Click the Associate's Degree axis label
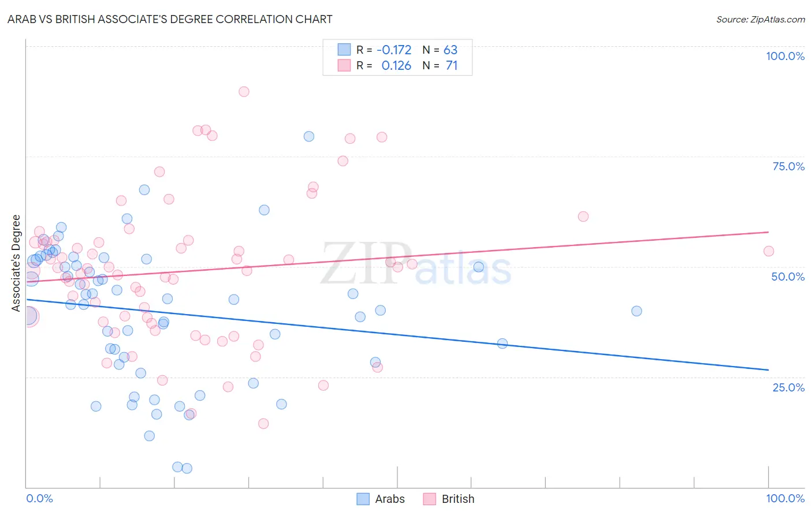Image resolution: width=812 pixels, height=515 pixels. [x=16, y=263]
